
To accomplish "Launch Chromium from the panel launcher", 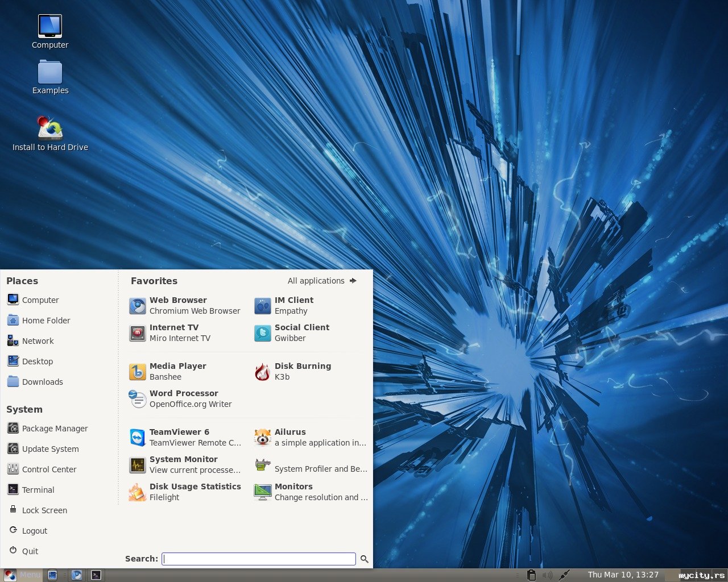I will pyautogui.click(x=77, y=575).
